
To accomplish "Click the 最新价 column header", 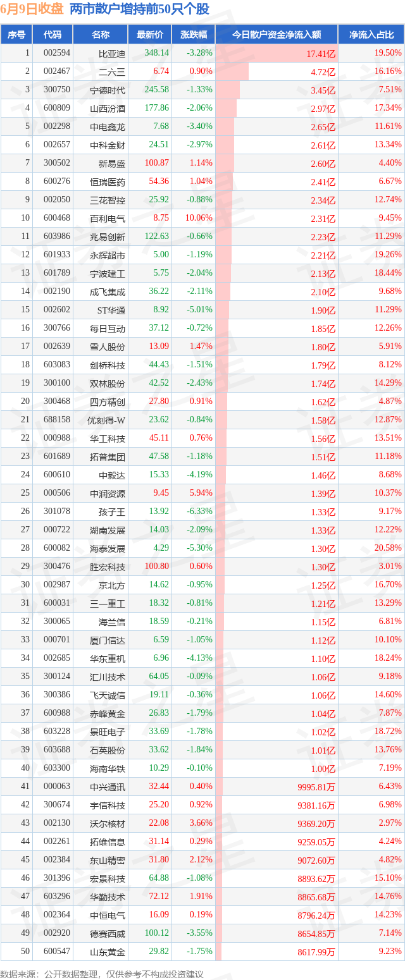I will coord(150,35).
